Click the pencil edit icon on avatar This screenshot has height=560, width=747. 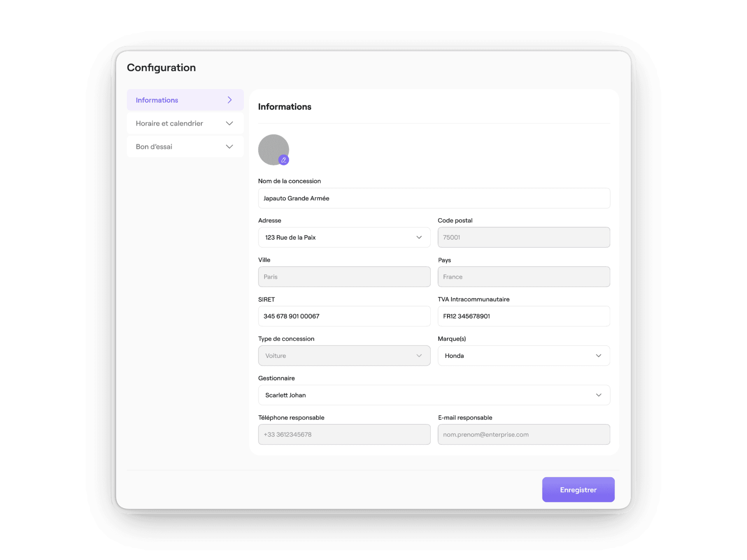point(284,160)
